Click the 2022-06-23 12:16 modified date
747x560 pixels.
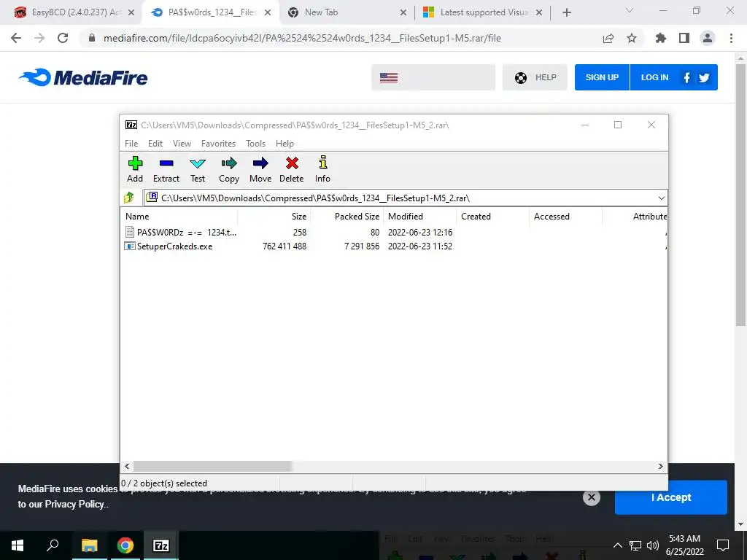[x=420, y=233]
